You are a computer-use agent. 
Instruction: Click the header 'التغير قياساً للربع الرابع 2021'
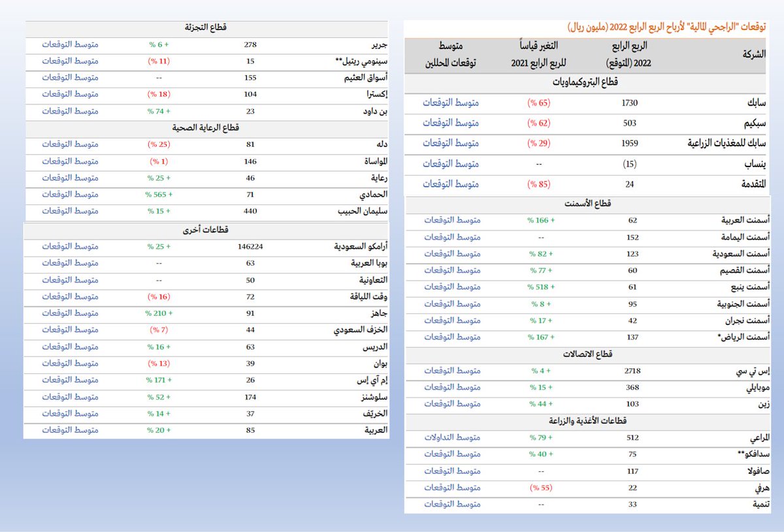[538, 55]
